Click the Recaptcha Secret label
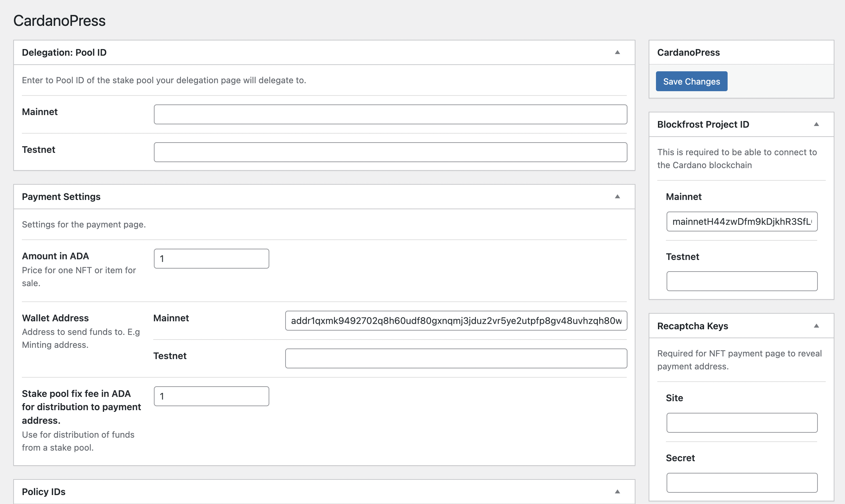This screenshot has height=504, width=845. pos(680,458)
